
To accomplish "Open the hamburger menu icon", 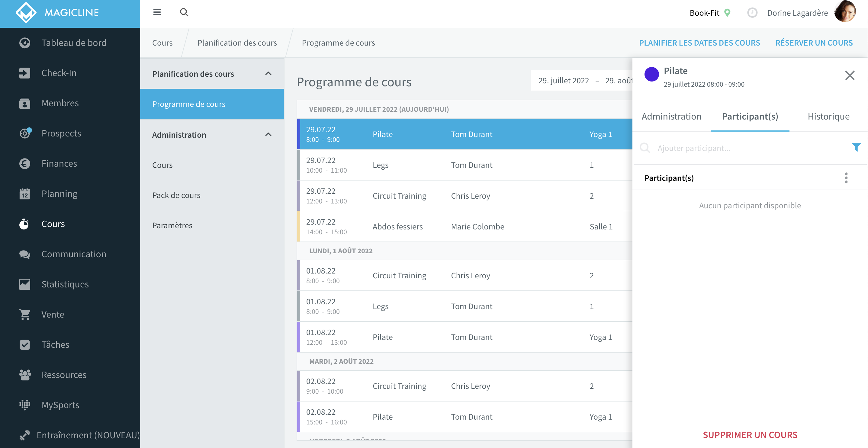I will [x=157, y=12].
